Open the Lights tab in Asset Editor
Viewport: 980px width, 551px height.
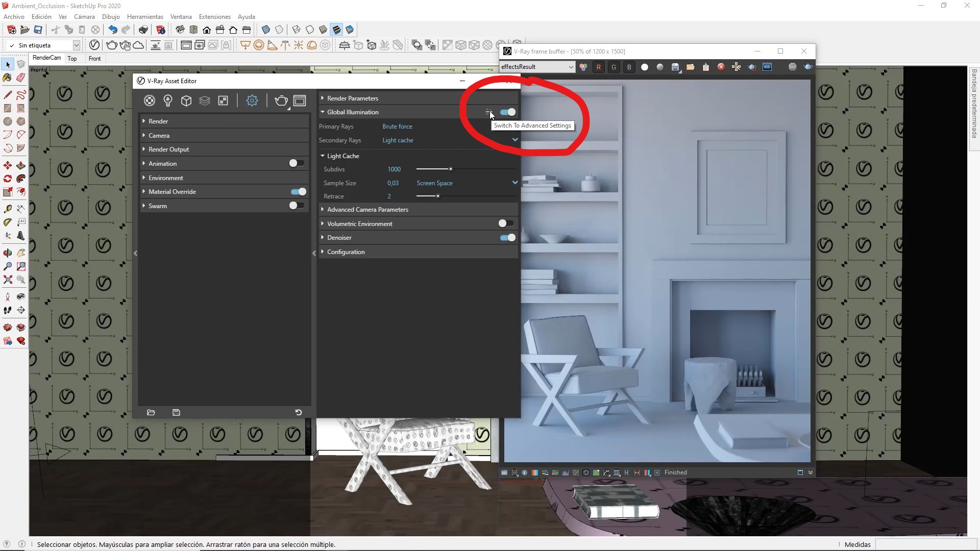click(x=168, y=101)
